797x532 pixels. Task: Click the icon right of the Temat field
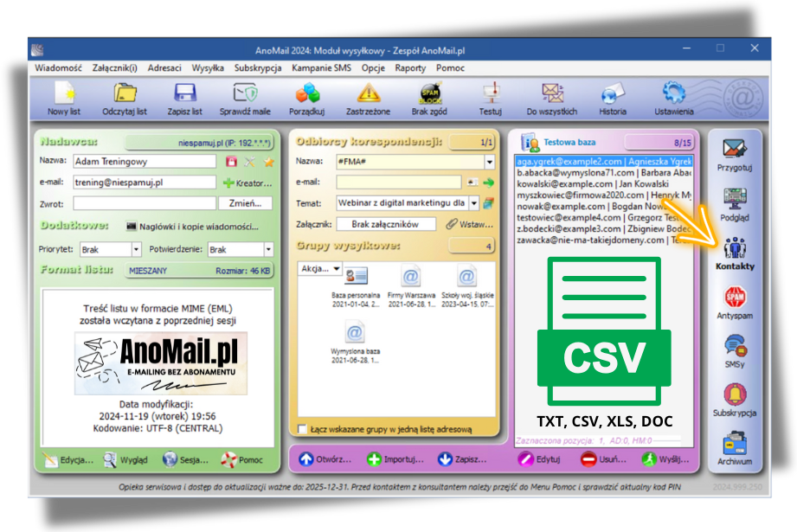[x=488, y=203]
